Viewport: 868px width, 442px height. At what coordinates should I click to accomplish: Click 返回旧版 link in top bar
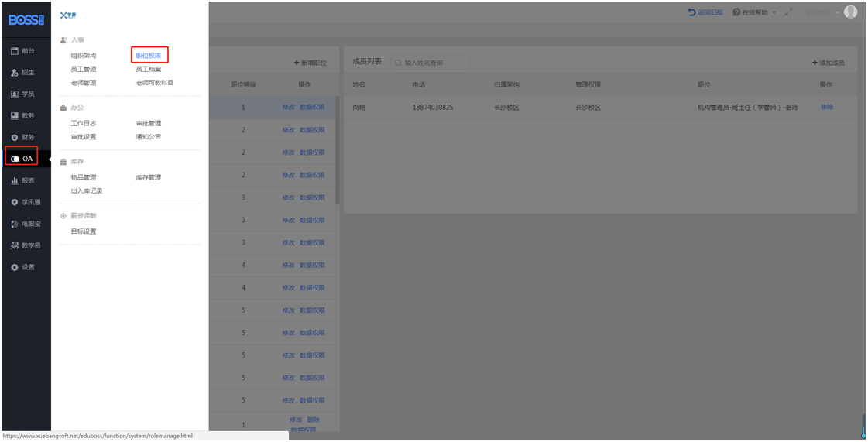(705, 12)
